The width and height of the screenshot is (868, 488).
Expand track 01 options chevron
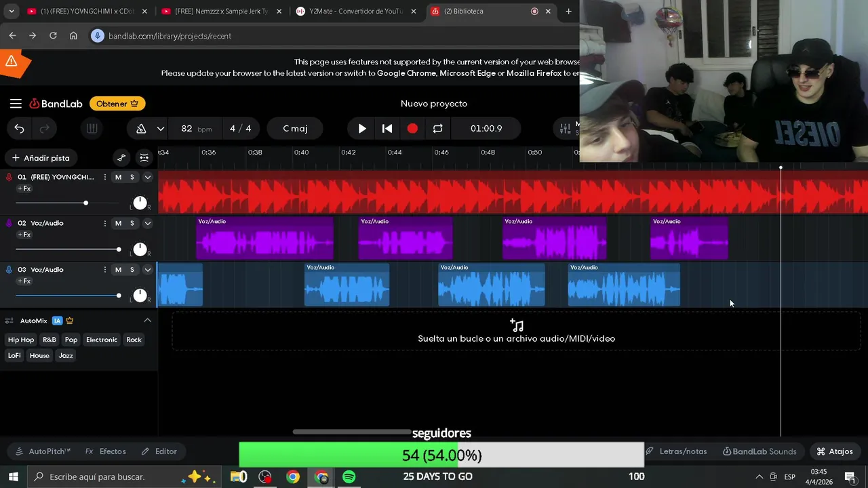point(147,177)
